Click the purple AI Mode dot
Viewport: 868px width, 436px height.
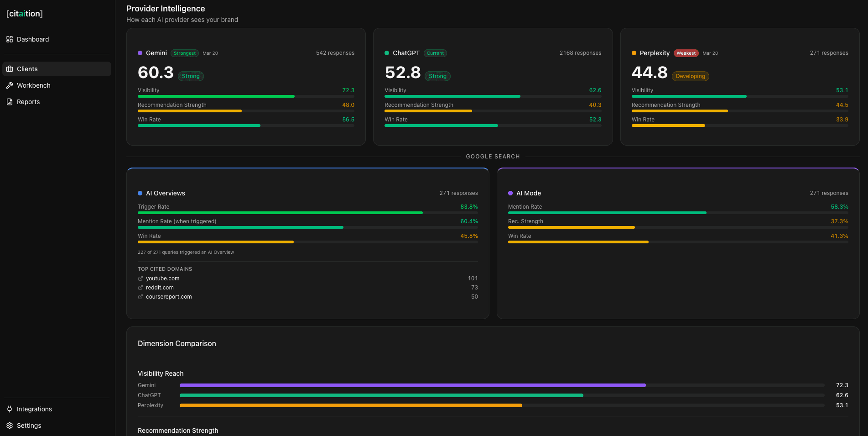click(510, 193)
